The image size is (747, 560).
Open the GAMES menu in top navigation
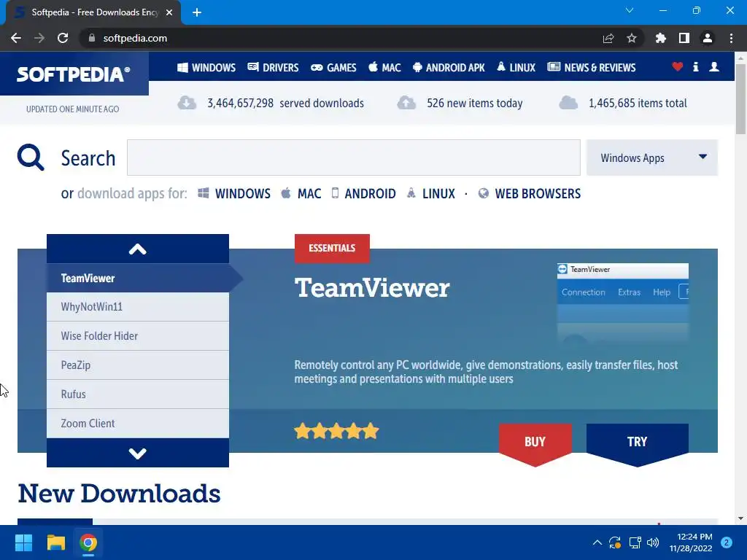tap(333, 68)
